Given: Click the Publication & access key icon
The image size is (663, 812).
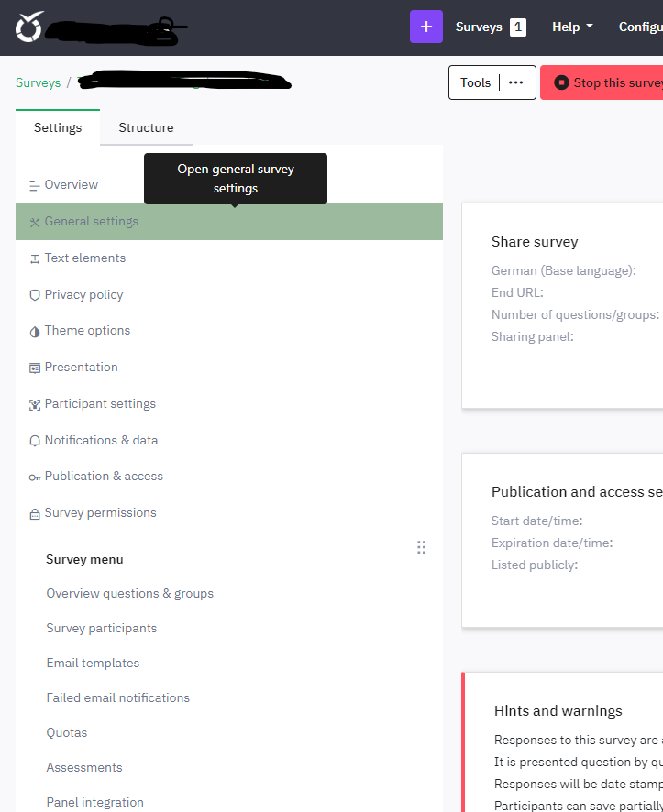Looking at the screenshot, I should (35, 477).
